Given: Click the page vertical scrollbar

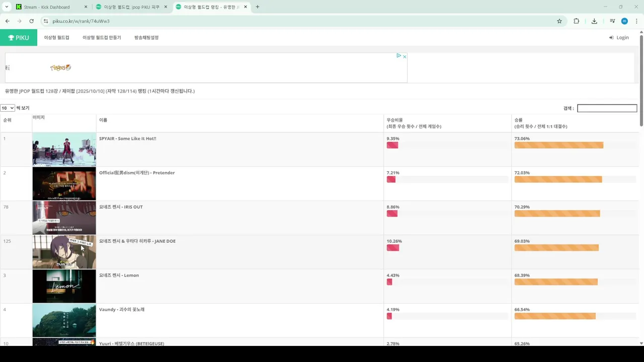Looking at the screenshot, I should coord(641,80).
